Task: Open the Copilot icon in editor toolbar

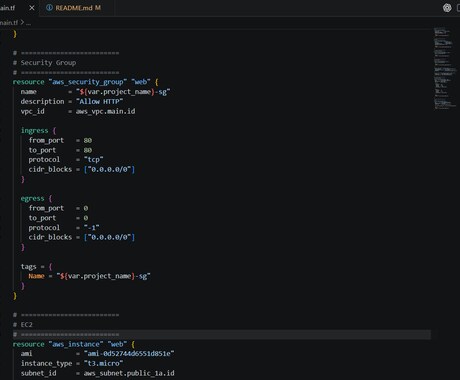Action: [x=447, y=8]
